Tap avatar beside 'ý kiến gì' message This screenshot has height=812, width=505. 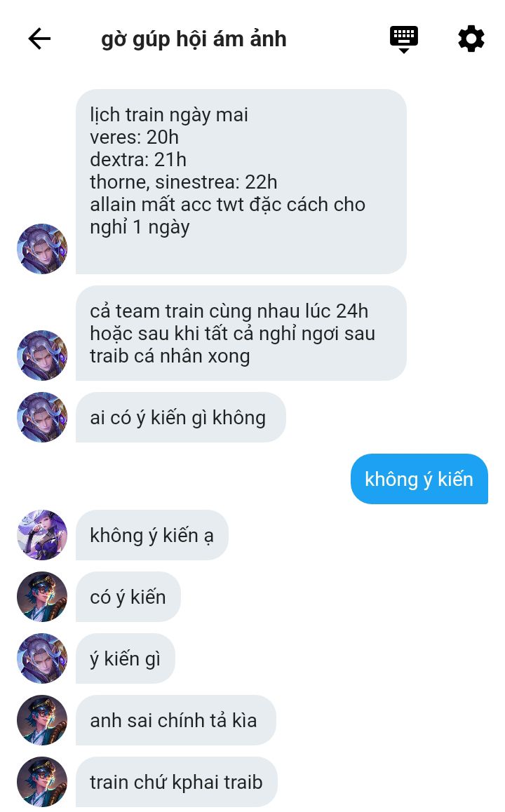[x=42, y=658]
